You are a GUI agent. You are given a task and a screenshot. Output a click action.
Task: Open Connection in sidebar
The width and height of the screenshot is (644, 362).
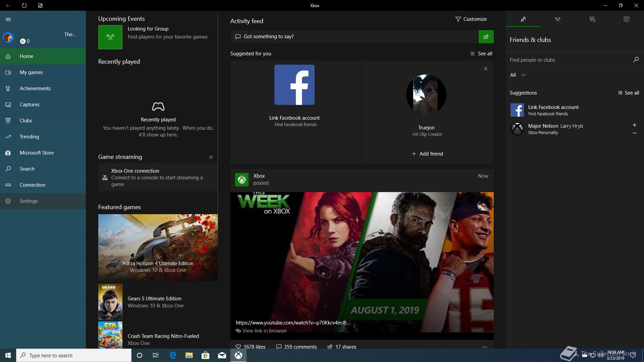pyautogui.click(x=43, y=185)
